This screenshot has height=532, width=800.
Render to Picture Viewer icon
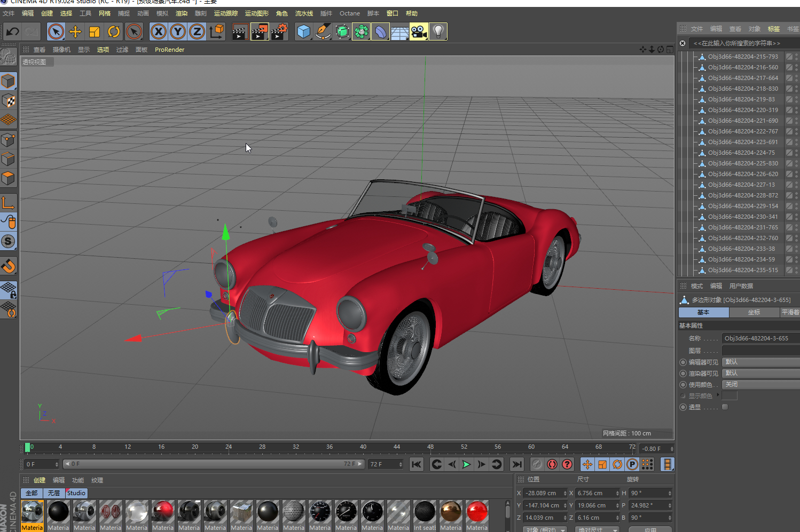click(260, 32)
